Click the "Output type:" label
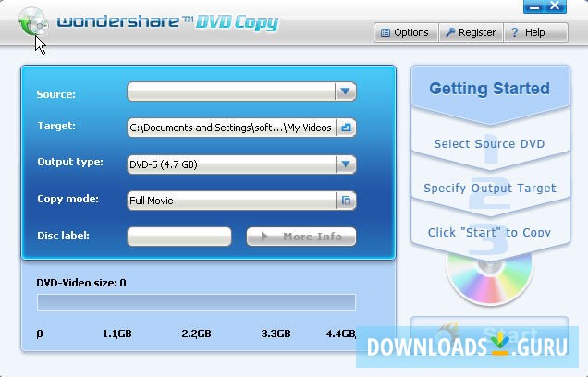 [70, 163]
